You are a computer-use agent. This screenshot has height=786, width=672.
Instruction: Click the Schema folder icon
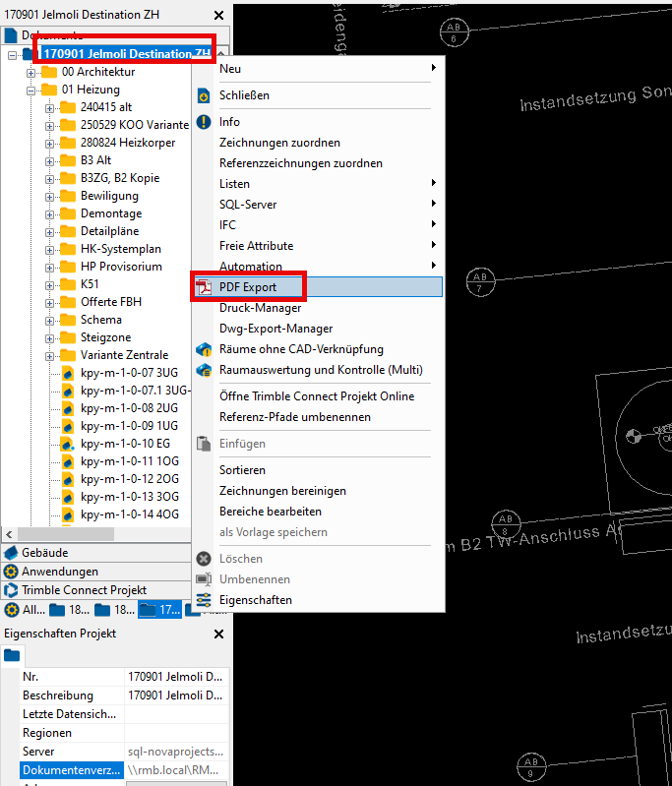tap(68, 320)
